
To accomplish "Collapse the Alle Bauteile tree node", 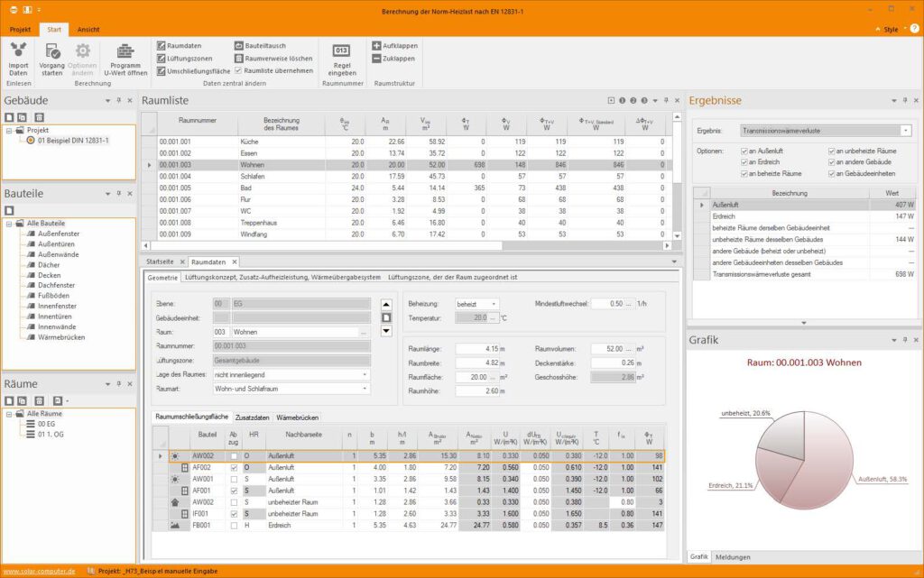I will coord(9,224).
